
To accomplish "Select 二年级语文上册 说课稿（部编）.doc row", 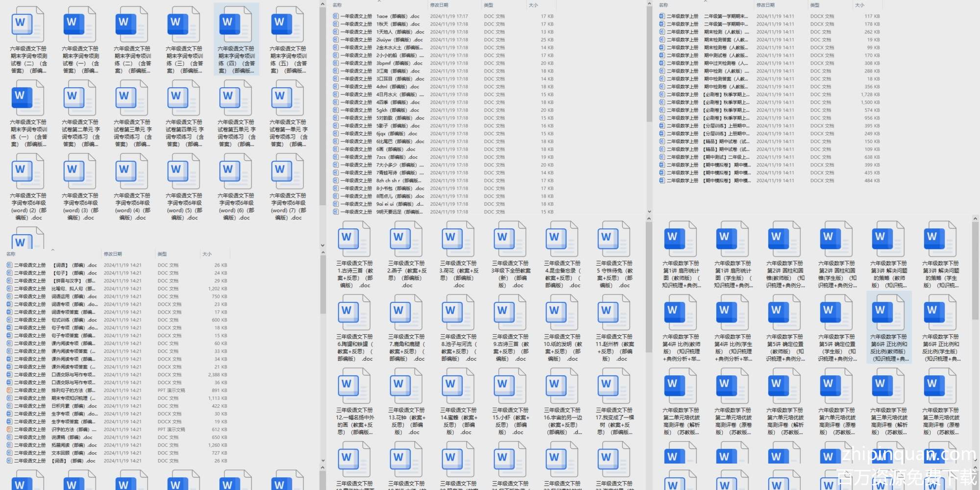I will pos(117,438).
